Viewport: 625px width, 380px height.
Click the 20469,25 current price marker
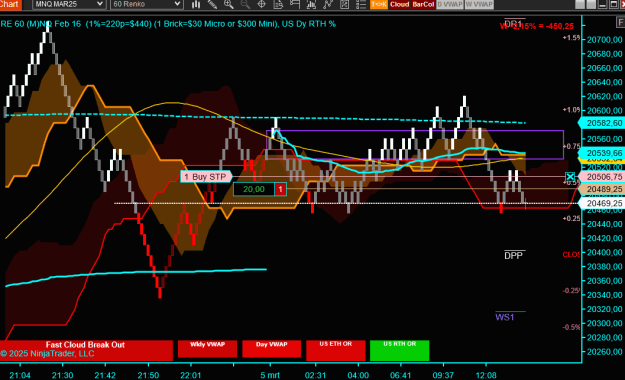[x=602, y=203]
